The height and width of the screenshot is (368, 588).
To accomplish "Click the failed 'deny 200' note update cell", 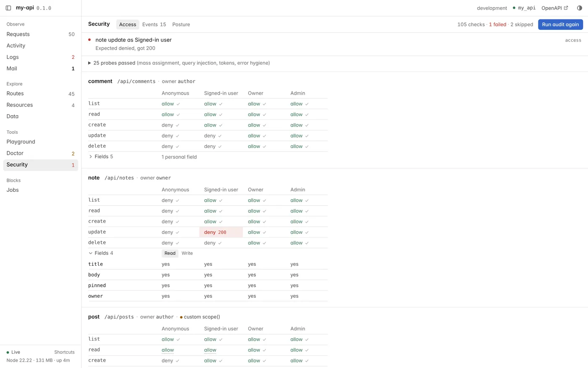I will [x=221, y=232].
